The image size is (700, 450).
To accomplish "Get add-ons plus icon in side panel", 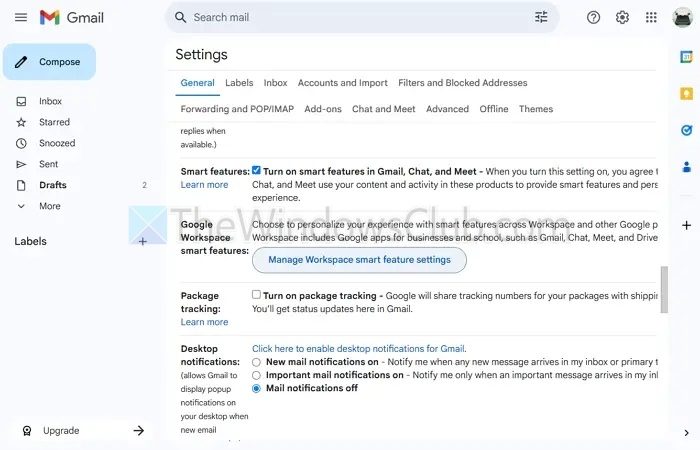I will coord(687,225).
